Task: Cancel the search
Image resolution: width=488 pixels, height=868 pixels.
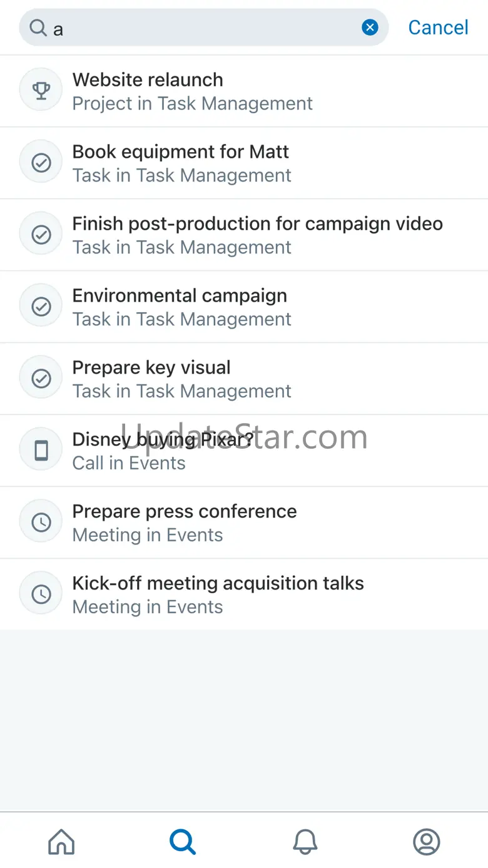Action: point(438,28)
